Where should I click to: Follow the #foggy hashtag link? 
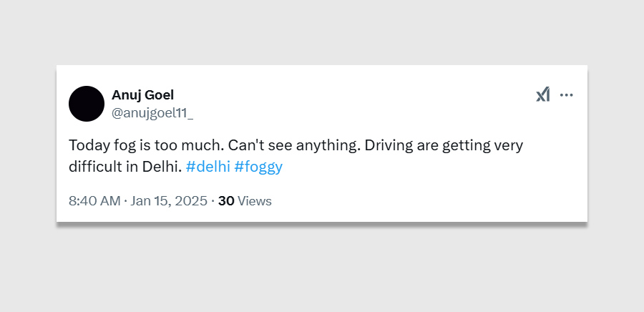[x=258, y=167]
